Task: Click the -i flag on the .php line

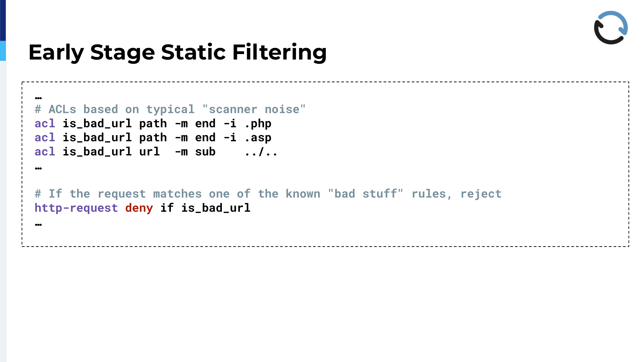Action: [x=230, y=124]
